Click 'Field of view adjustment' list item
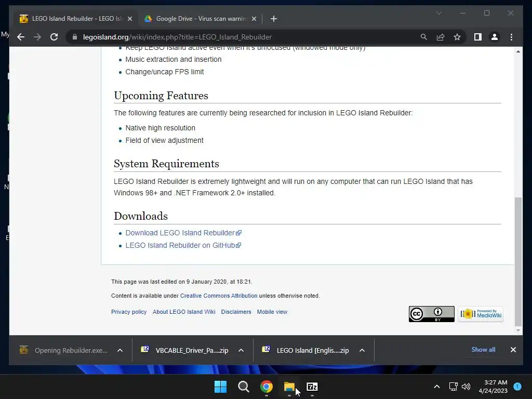This screenshot has height=399, width=532. [165, 140]
